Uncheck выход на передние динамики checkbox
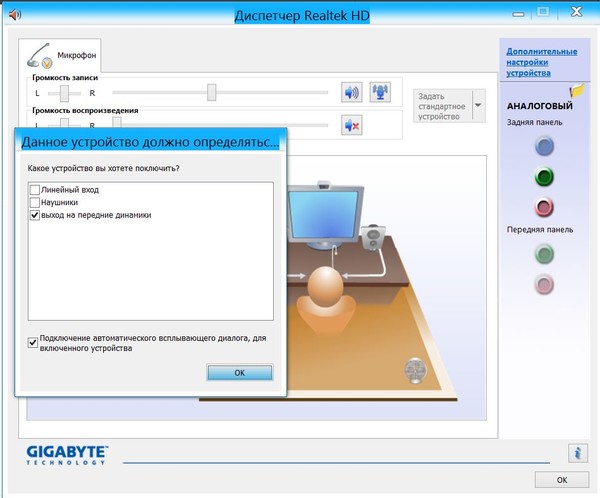600x498 pixels. [35, 215]
